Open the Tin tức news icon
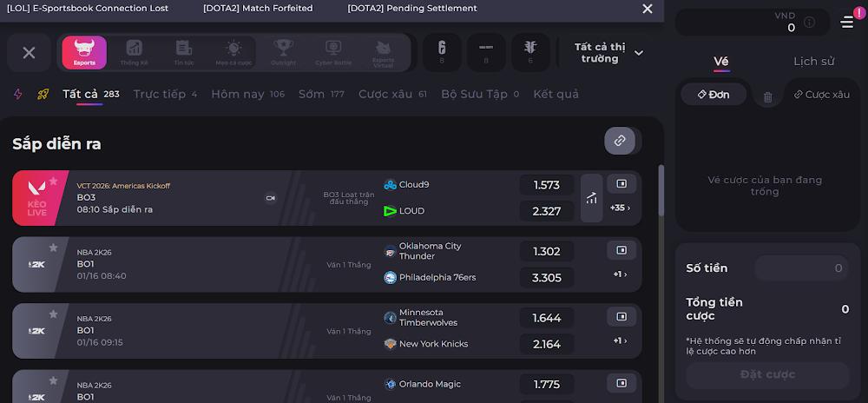The image size is (868, 403). click(x=184, y=53)
